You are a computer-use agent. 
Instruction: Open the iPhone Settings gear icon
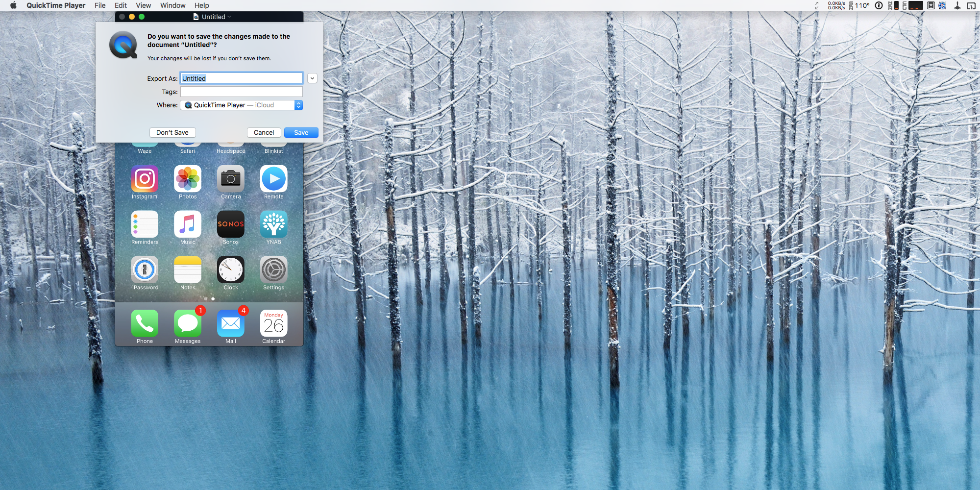[x=273, y=269]
